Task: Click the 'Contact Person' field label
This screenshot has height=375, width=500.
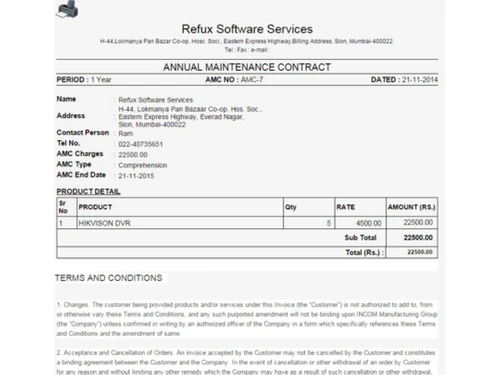Action: pyautogui.click(x=83, y=133)
